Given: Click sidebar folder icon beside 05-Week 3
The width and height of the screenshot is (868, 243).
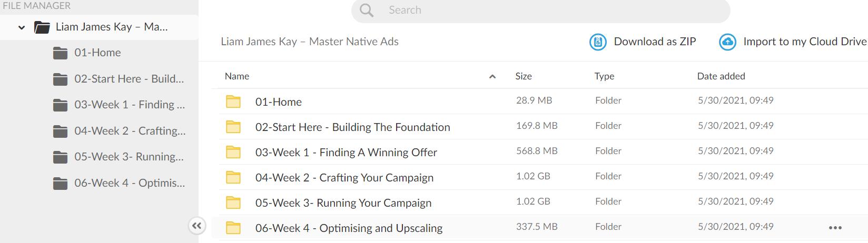Looking at the screenshot, I should pyautogui.click(x=61, y=157).
